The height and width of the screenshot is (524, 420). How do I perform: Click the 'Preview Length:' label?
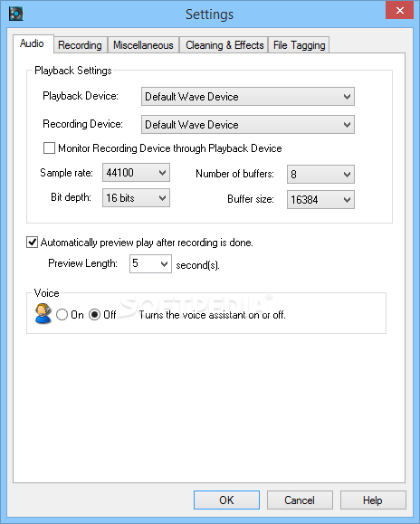82,263
